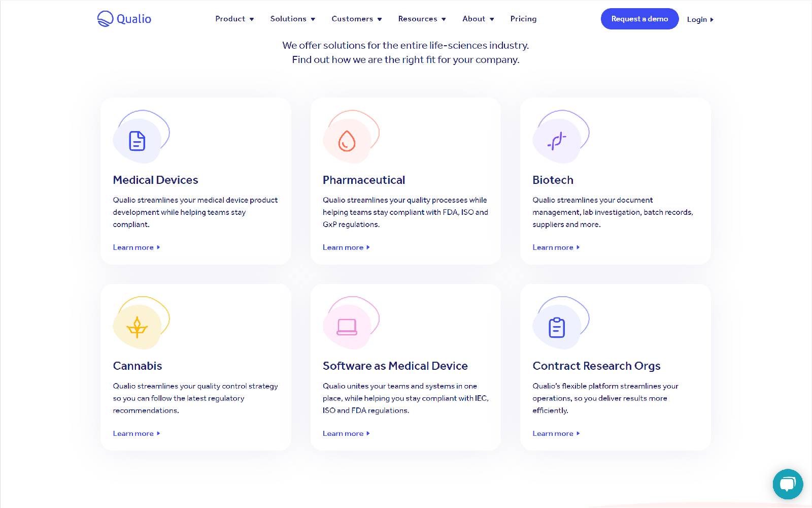Screen dimensions: 812x508
Task: Follow Learn more under Biotech
Action: pyautogui.click(x=556, y=247)
